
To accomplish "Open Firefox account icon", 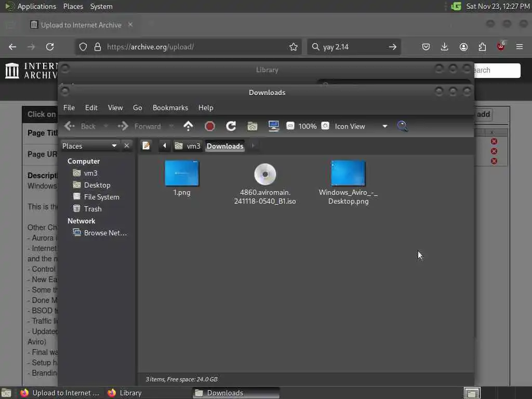I will (463, 47).
